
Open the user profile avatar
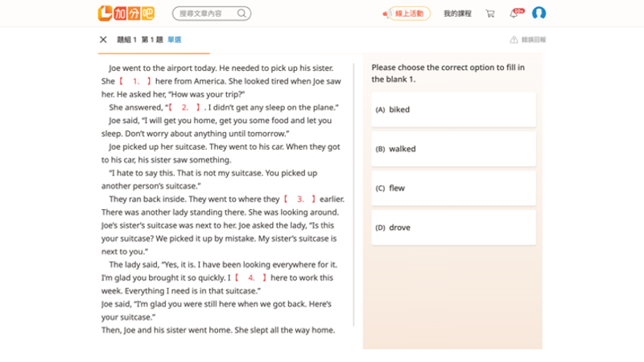tap(539, 14)
